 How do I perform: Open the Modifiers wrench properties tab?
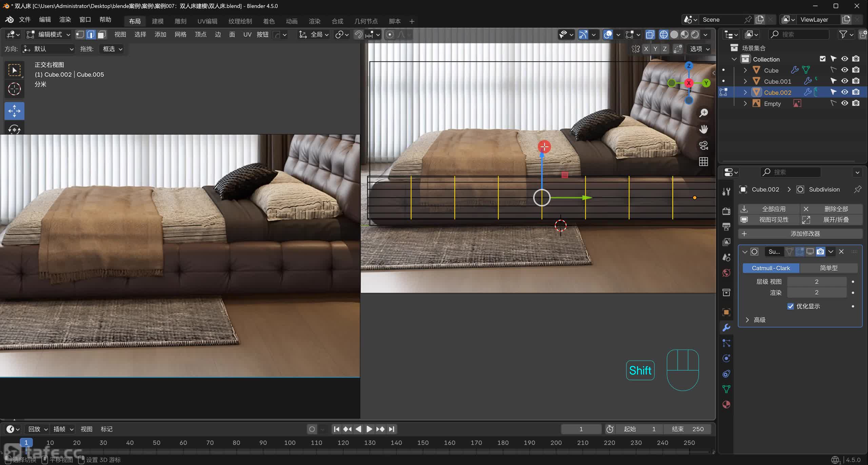click(x=726, y=328)
